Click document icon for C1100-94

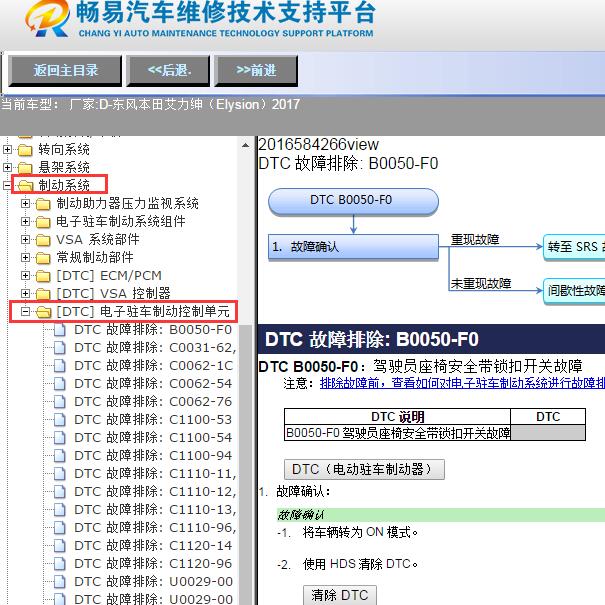coord(60,456)
